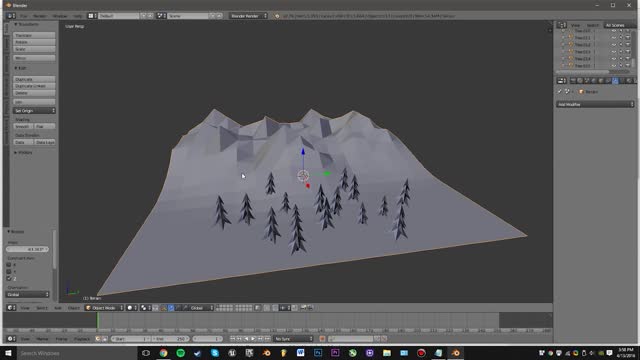This screenshot has width=640, height=360.
Task: Open the screen layout browse icon
Action: (92, 16)
